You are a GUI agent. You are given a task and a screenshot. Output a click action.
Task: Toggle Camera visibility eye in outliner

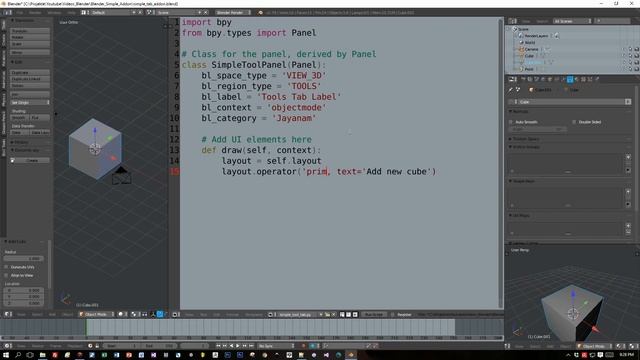pyautogui.click(x=624, y=49)
